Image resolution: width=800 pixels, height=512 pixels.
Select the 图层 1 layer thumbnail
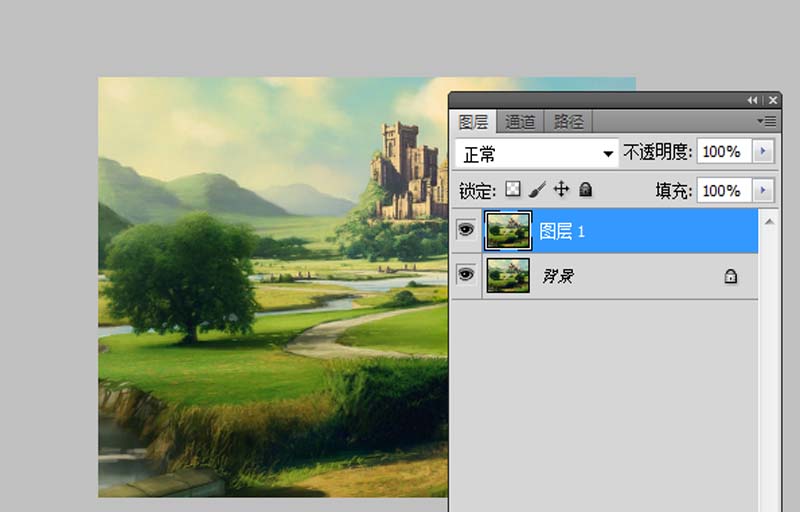click(508, 231)
